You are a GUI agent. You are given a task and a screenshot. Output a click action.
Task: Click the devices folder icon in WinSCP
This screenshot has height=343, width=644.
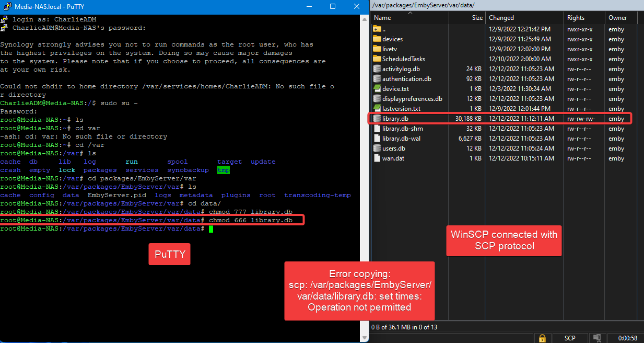pos(377,39)
